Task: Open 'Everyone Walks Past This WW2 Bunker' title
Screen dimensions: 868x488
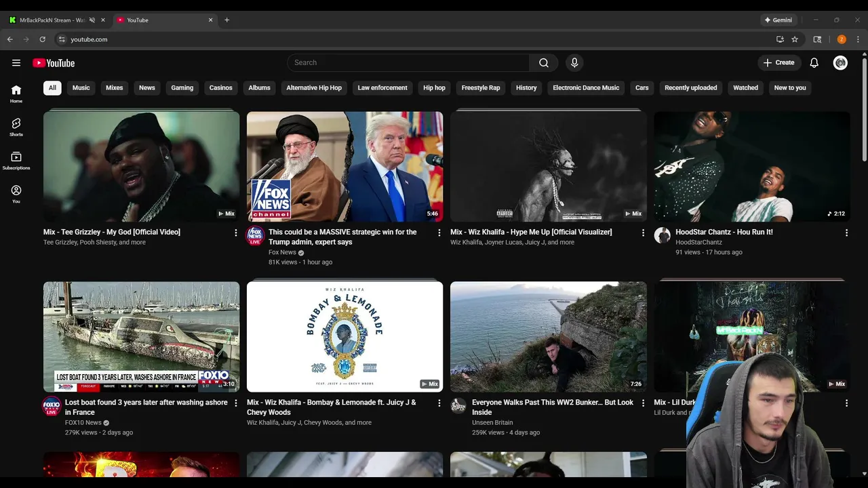Action: point(553,407)
